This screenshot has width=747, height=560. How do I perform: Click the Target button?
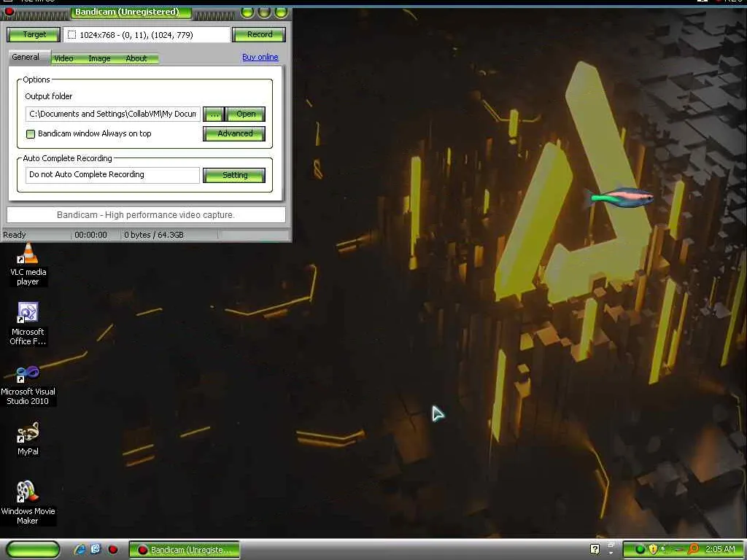pyautogui.click(x=34, y=34)
